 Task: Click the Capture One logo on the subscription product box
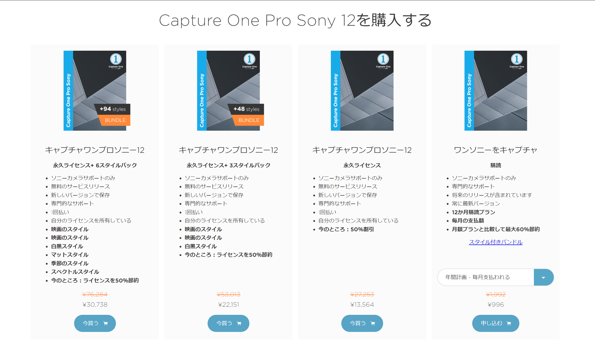tap(517, 61)
